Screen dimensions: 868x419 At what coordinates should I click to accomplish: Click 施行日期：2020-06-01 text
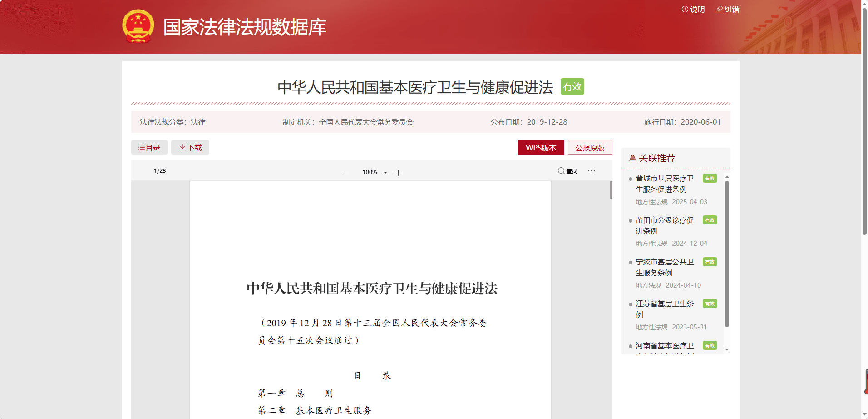pos(682,122)
